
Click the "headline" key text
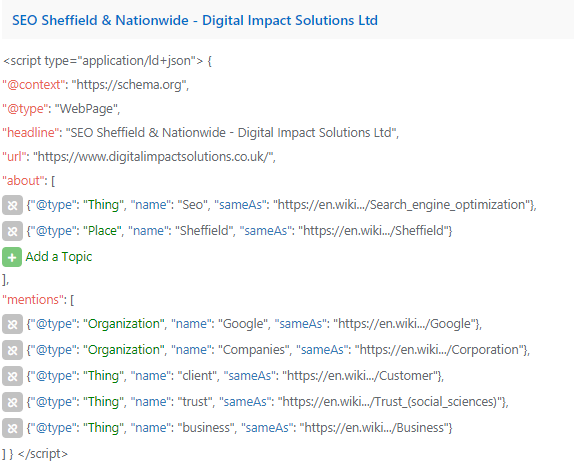[x=31, y=133]
